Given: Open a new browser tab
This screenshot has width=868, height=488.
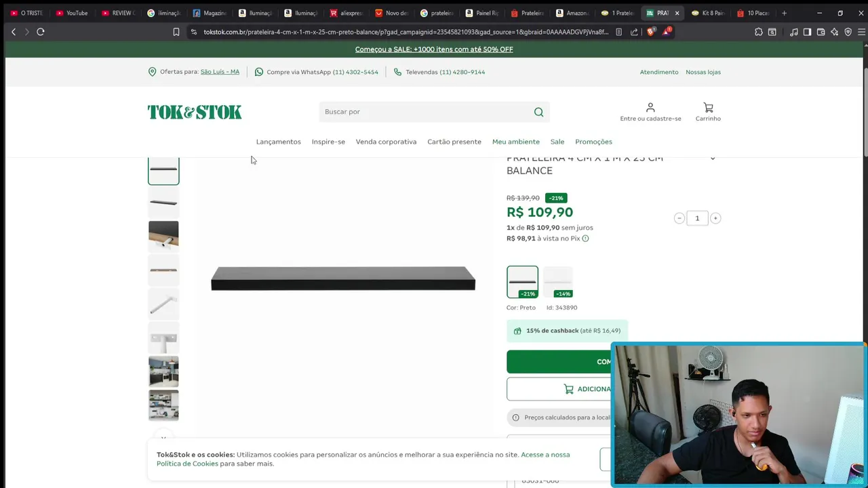Looking at the screenshot, I should (785, 13).
